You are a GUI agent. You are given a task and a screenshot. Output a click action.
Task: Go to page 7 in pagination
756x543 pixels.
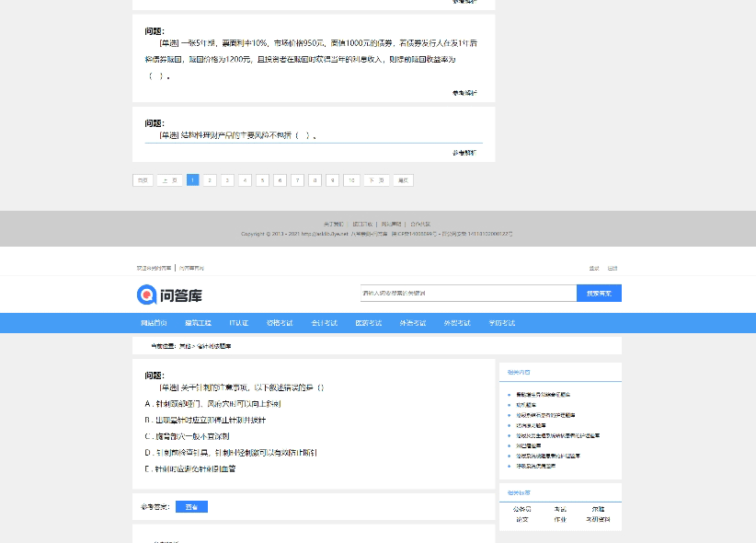(297, 180)
